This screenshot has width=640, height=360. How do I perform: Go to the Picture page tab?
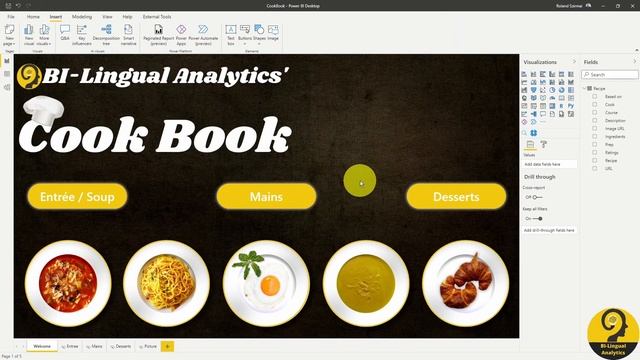tap(148, 346)
